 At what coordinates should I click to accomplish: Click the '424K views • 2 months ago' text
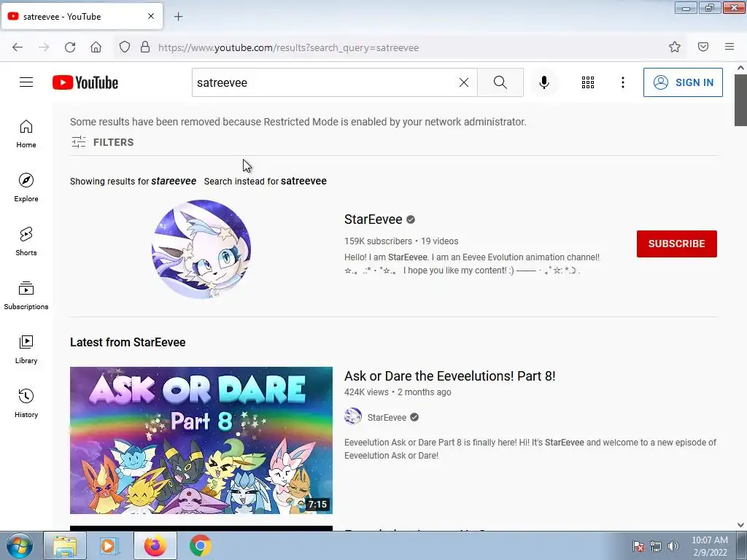(398, 392)
